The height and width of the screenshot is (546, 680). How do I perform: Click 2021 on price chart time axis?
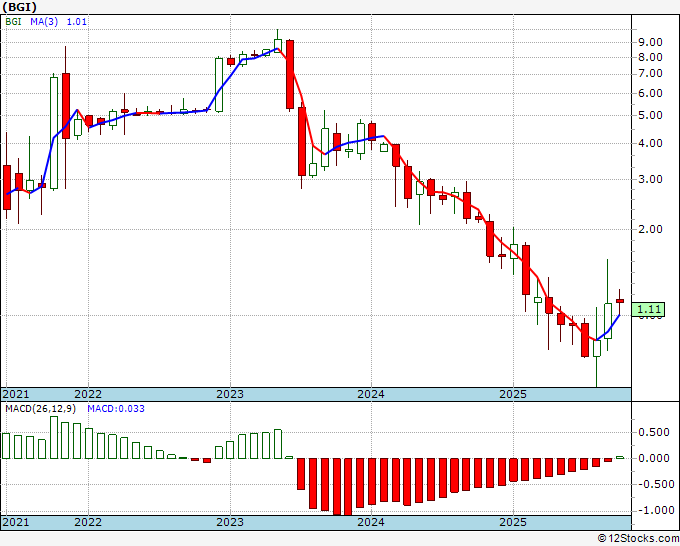(x=16, y=394)
